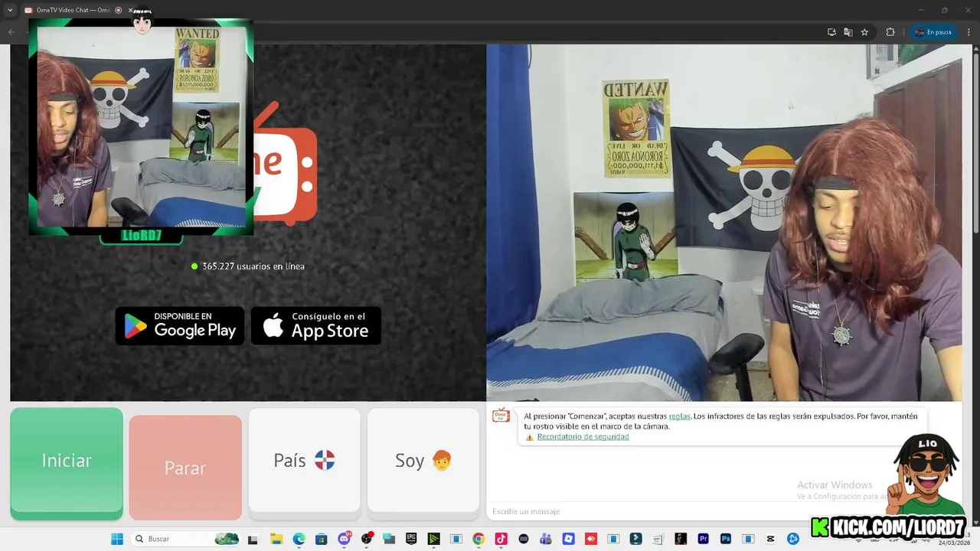980x551 pixels.
Task: Open the tab search dropdown arrow
Action: [10, 10]
